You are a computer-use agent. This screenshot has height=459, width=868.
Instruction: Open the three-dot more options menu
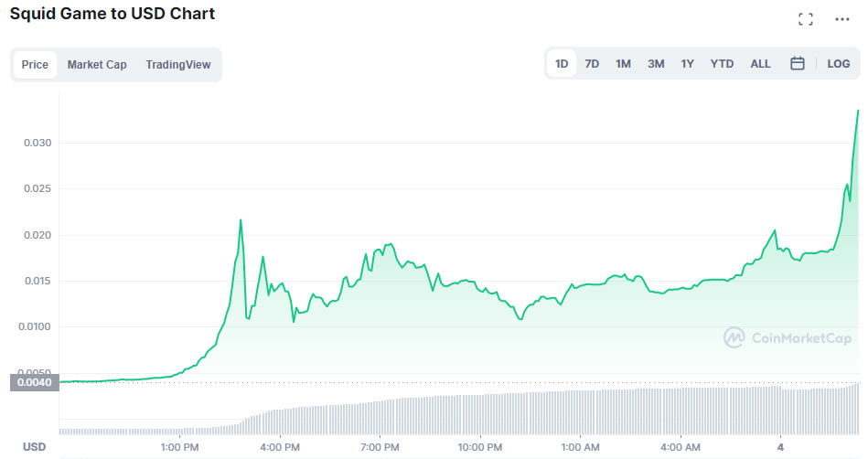842,19
